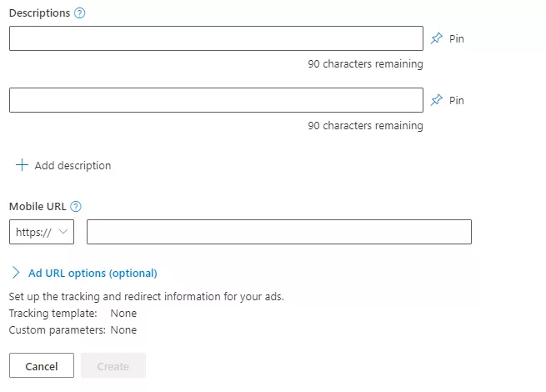Click the Cancel button
Screen dimensions: 546x392
pyautogui.click(x=42, y=365)
